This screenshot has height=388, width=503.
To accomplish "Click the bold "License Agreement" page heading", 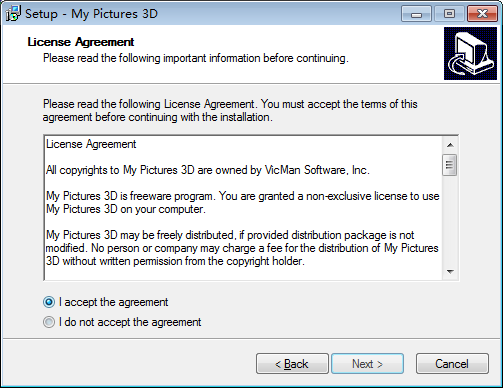I will [x=81, y=42].
